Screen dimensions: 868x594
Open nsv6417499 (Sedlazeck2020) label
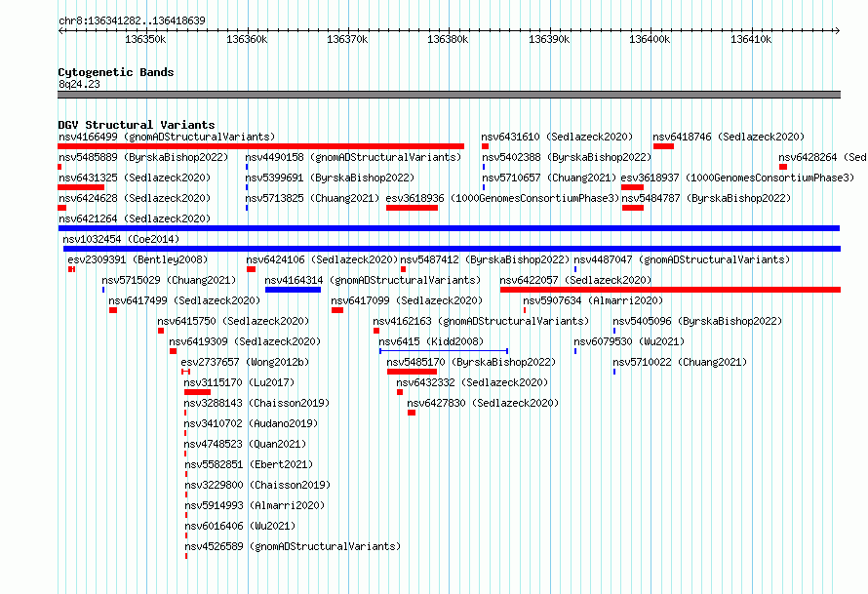[184, 300]
